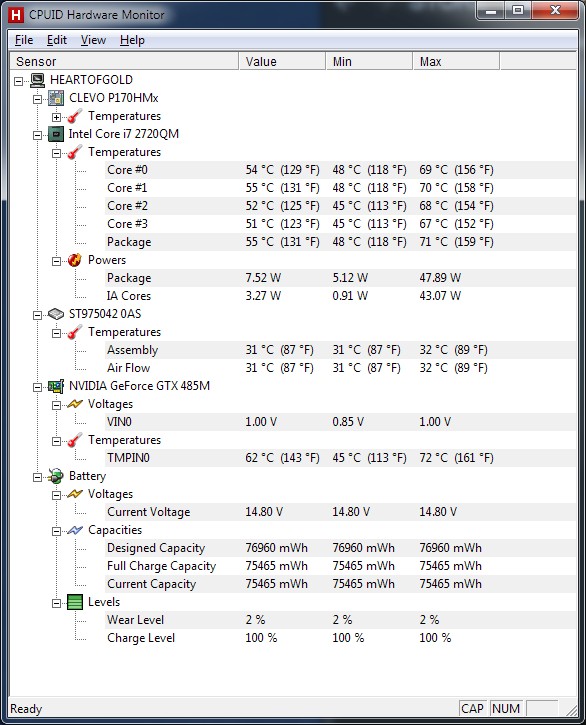The image size is (586, 725).
Task: Open the View menu
Action: point(93,40)
